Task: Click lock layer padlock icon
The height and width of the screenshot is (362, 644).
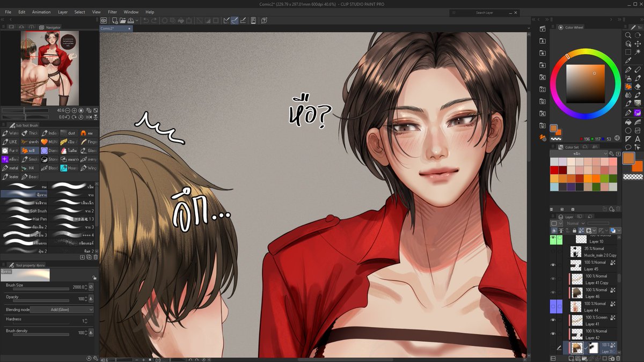Action: (574, 230)
